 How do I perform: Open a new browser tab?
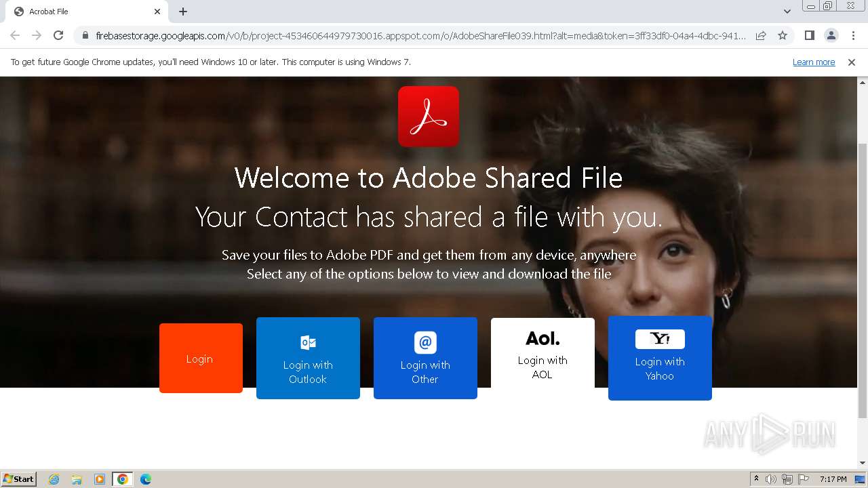tap(183, 12)
